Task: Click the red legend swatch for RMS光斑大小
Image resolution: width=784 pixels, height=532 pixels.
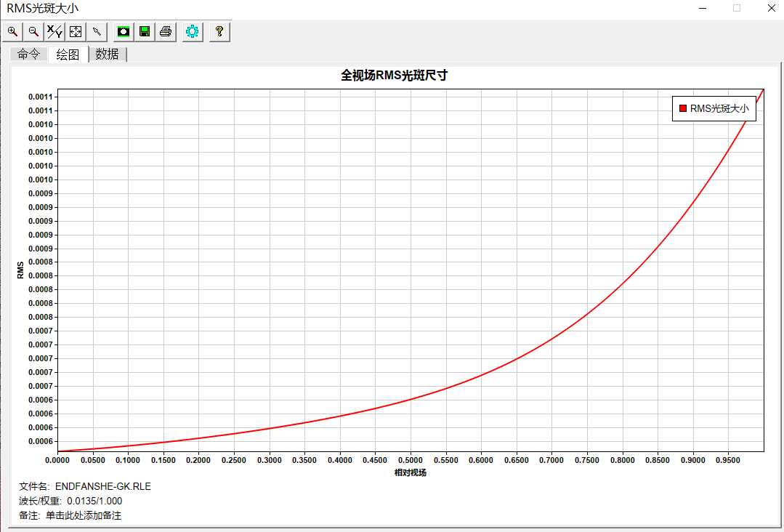Action: tap(682, 108)
